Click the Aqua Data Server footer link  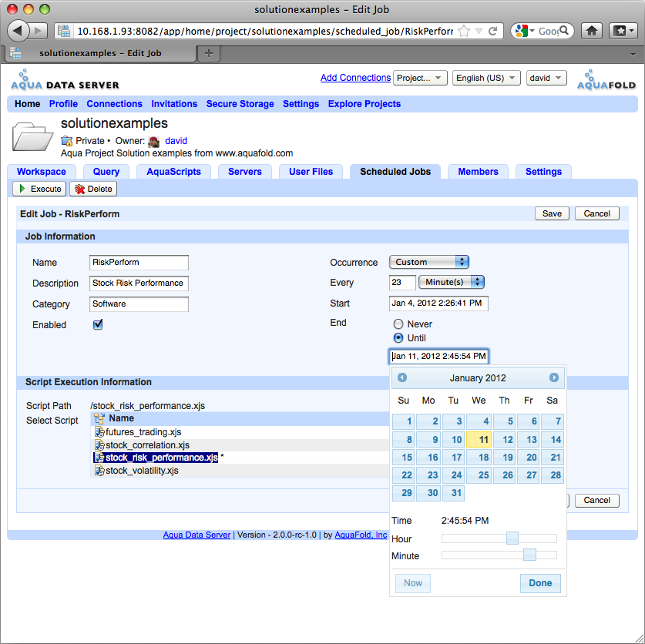[197, 535]
